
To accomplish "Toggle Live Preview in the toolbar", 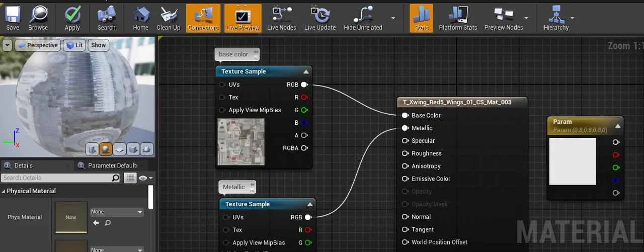I will coord(243,18).
